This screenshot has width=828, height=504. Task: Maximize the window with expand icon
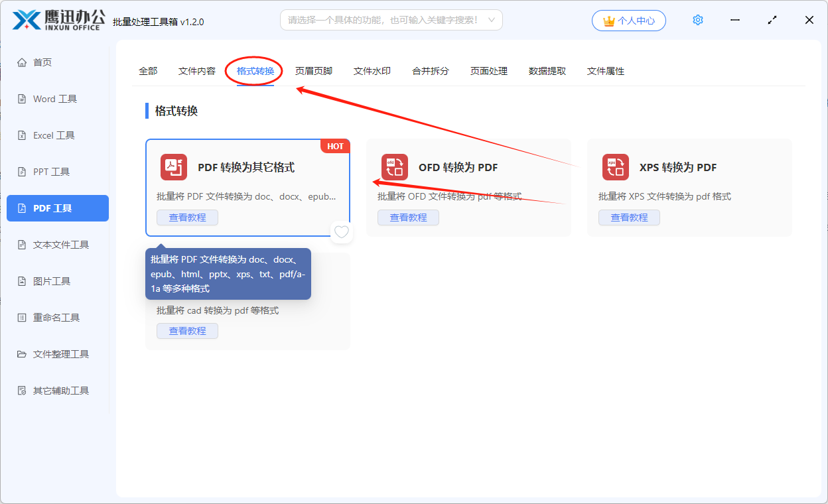[772, 21]
